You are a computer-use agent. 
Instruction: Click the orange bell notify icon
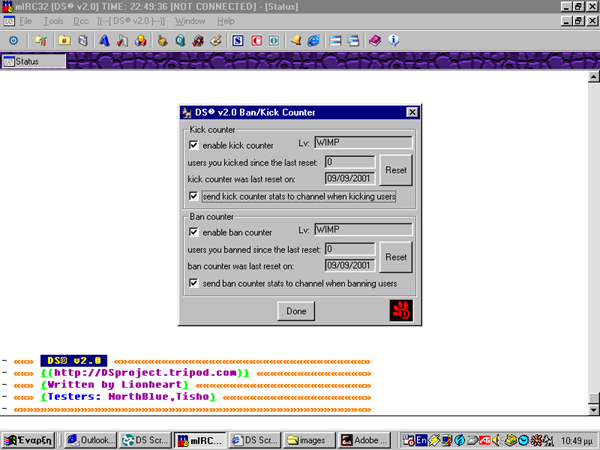pyautogui.click(x=296, y=40)
